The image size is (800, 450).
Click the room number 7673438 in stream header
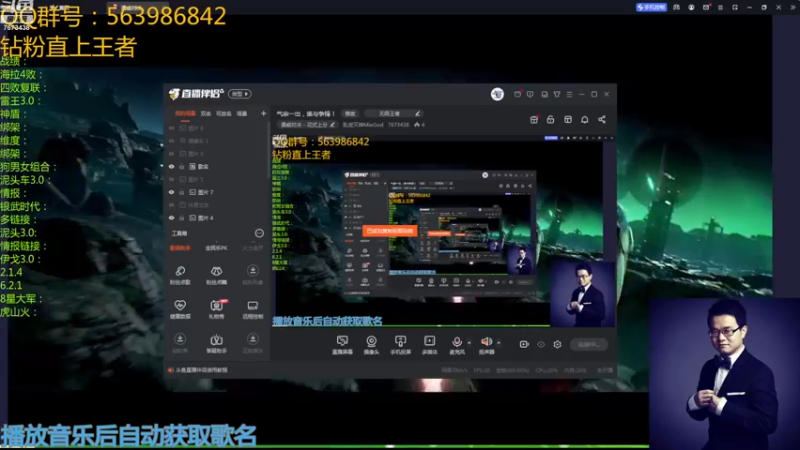(398, 124)
